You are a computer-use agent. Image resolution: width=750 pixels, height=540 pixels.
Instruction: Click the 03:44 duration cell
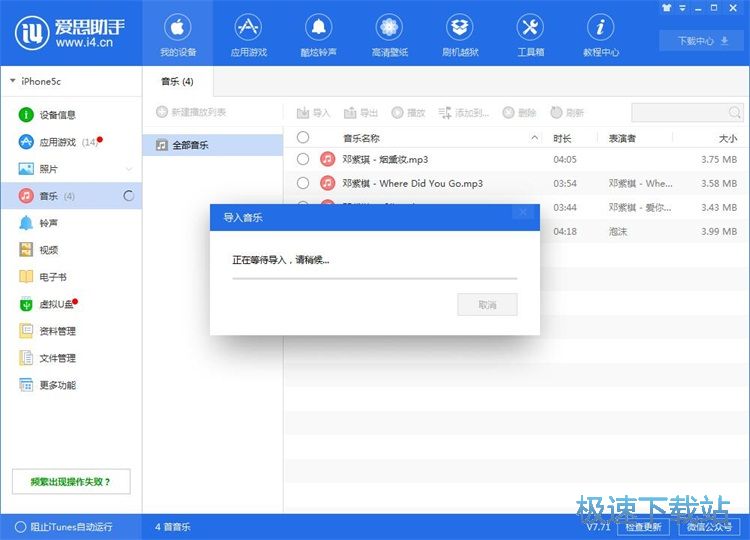pyautogui.click(x=565, y=208)
